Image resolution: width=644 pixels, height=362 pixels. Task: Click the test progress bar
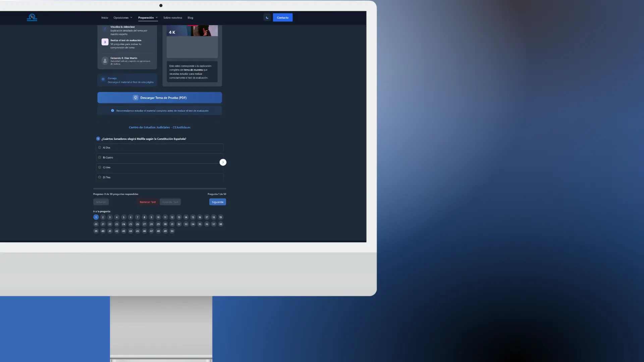[160, 189]
